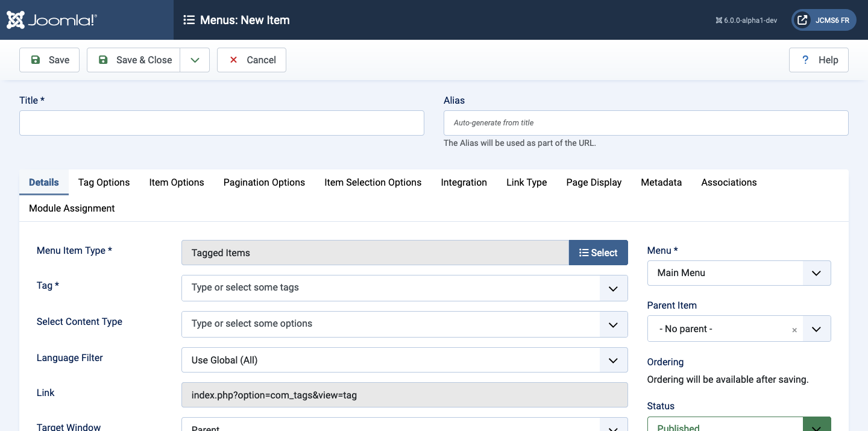868x431 pixels.
Task: Click the Joomla logo in header
Action: tap(51, 20)
